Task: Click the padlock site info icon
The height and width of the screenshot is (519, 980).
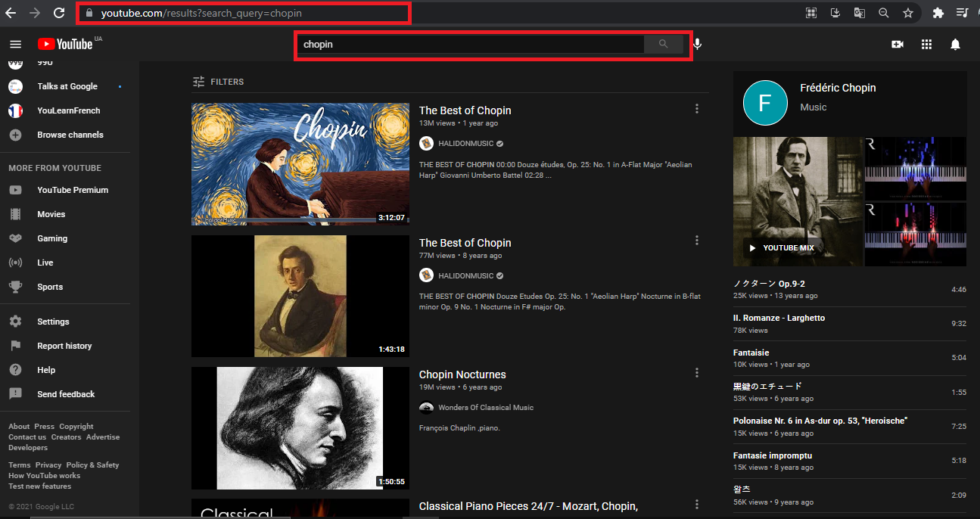Action: pos(89,13)
